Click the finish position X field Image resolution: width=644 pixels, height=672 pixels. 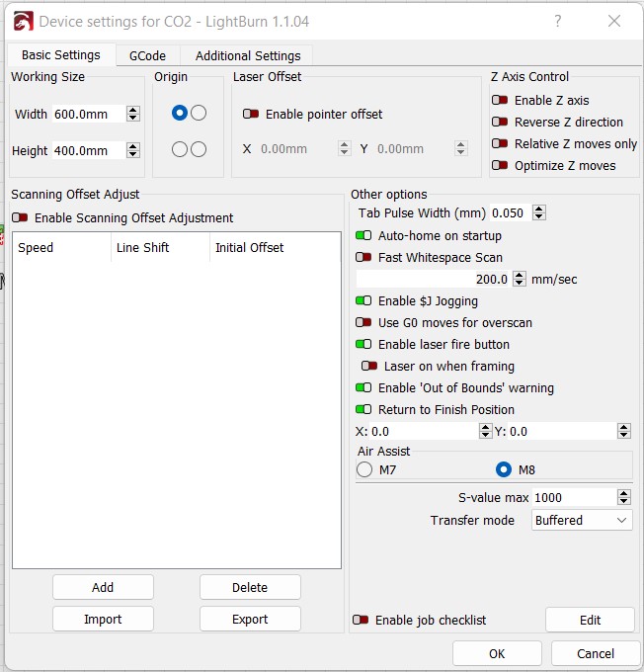point(424,431)
